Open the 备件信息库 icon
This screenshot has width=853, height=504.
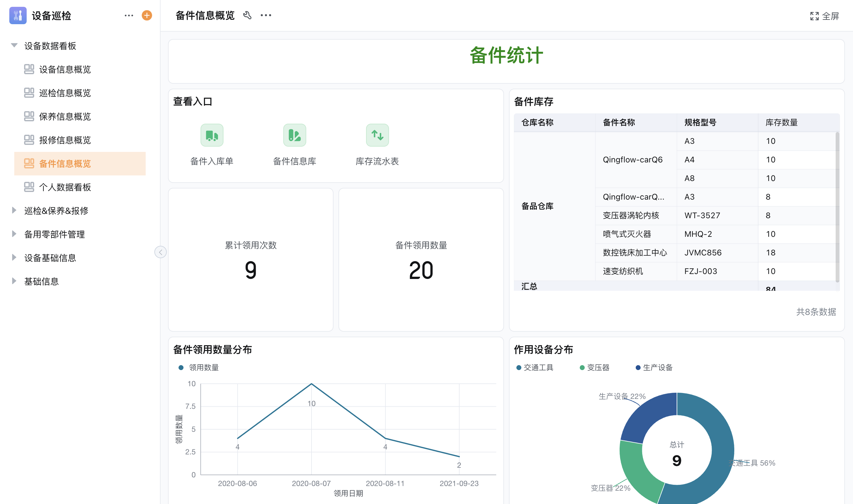coord(295,135)
